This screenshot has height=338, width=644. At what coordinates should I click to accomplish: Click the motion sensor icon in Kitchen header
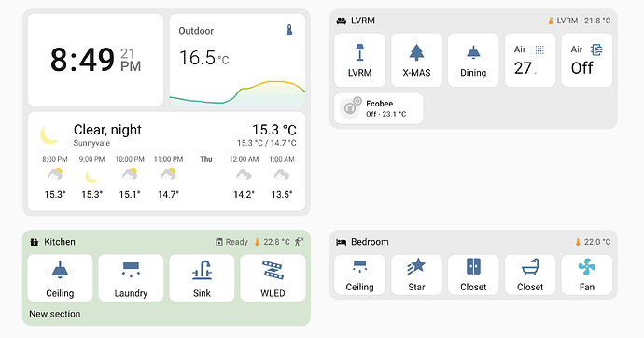[299, 242]
